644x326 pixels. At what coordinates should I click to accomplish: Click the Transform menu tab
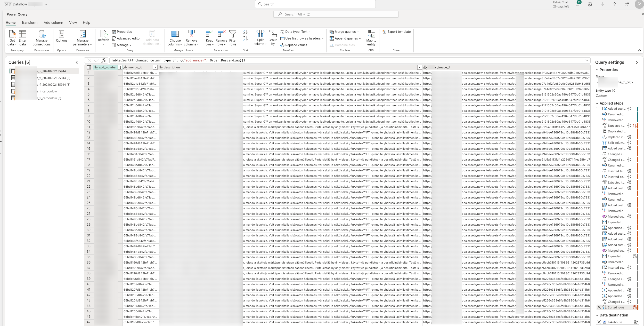29,22
